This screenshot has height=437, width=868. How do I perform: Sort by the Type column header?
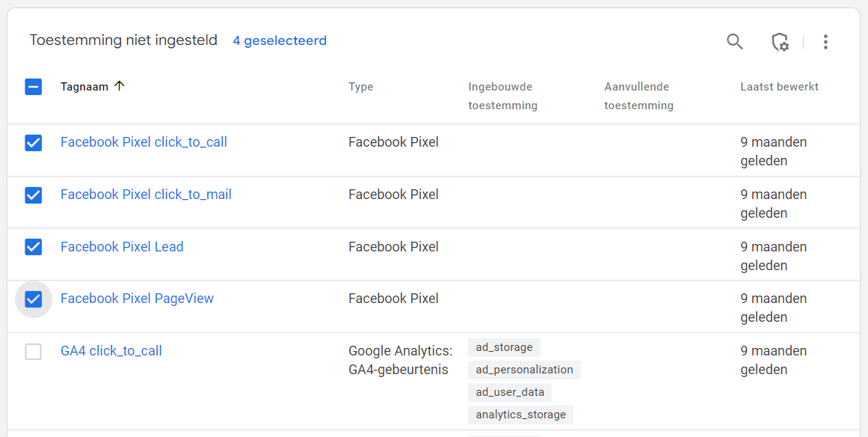pyautogui.click(x=361, y=87)
